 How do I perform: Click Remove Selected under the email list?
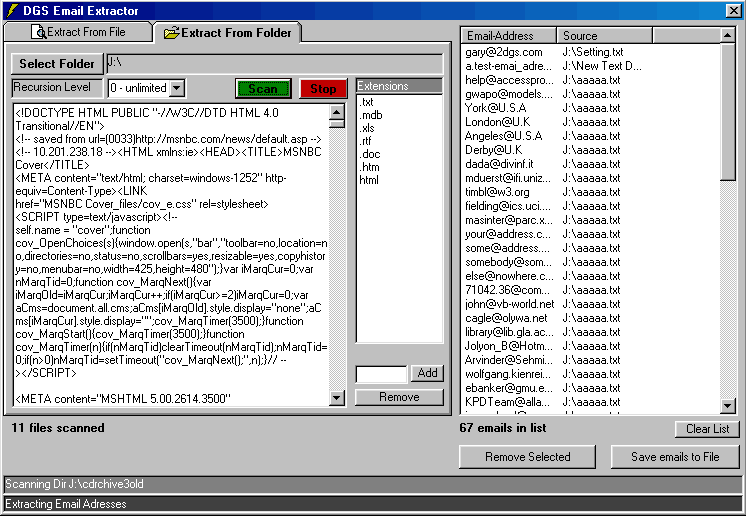point(528,457)
